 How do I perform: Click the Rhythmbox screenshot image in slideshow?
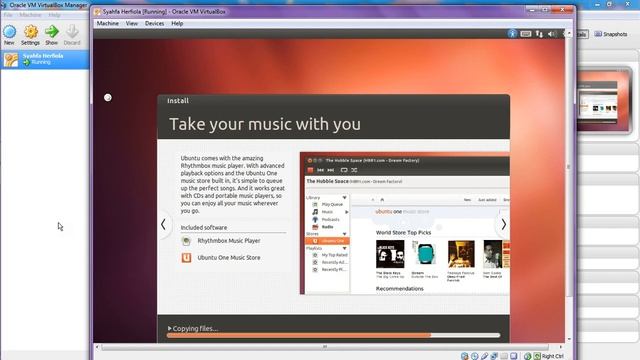point(404,223)
